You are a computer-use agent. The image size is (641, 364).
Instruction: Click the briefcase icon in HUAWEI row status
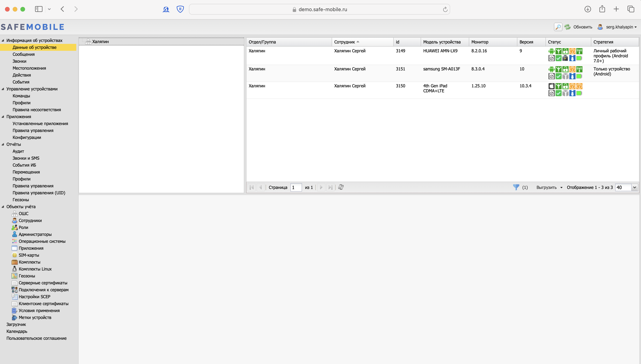pyautogui.click(x=565, y=58)
